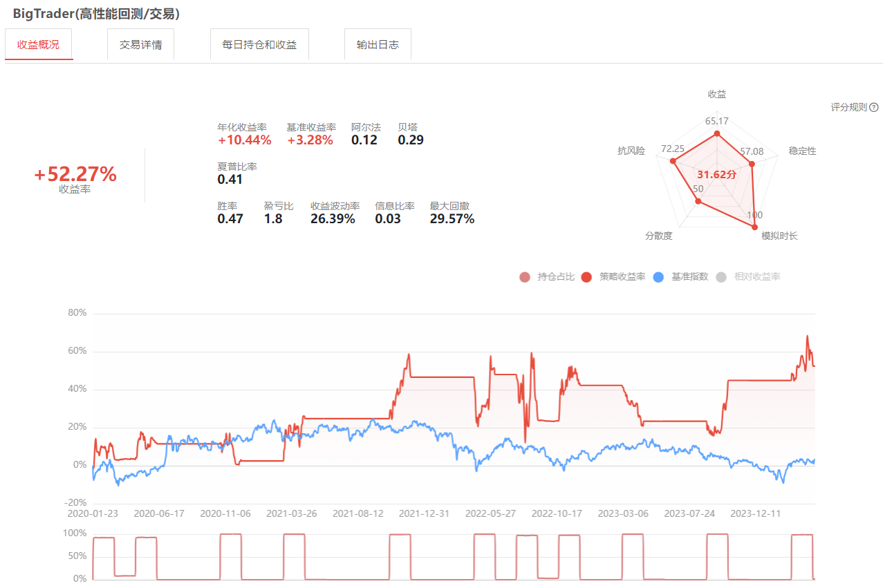
Task: Click the 评分规则 link text
Action: [848, 107]
